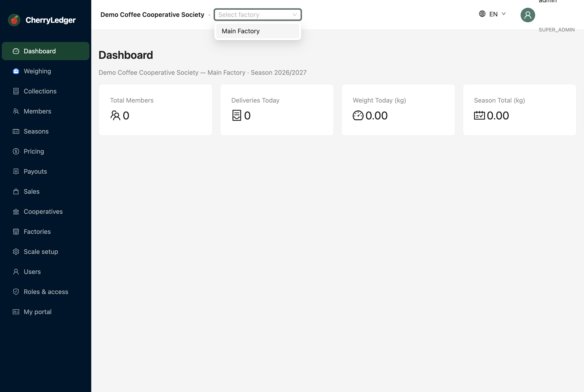The height and width of the screenshot is (392, 584).
Task: Click the Select factory dropdown arrow
Action: pos(295,15)
